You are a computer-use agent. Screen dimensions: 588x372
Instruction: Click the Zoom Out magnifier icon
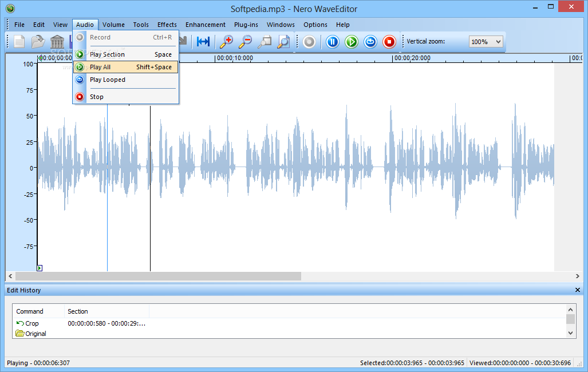click(x=245, y=42)
